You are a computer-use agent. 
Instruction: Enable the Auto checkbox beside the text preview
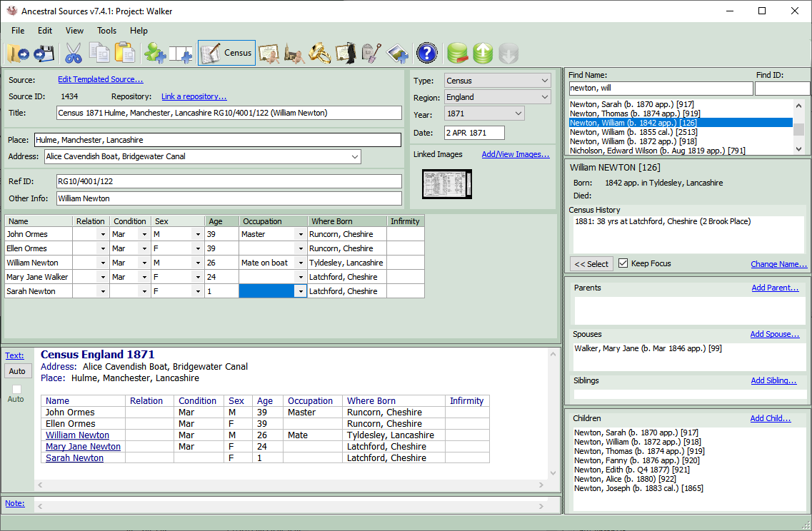coord(17,389)
